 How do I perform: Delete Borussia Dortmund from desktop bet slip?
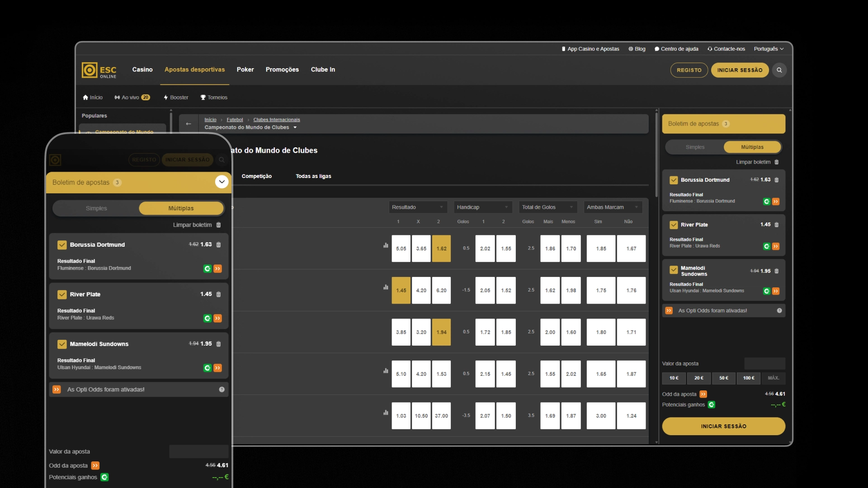pyautogui.click(x=777, y=180)
